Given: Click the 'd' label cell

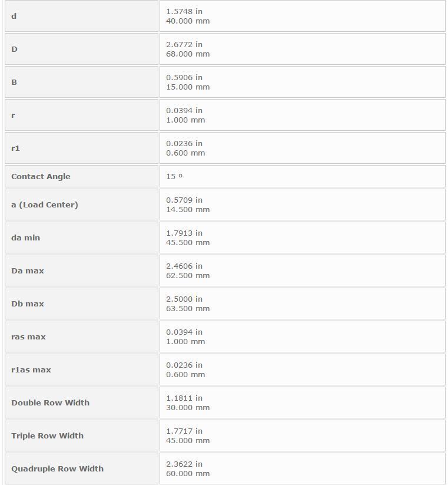Looking at the screenshot, I should tap(14, 16).
